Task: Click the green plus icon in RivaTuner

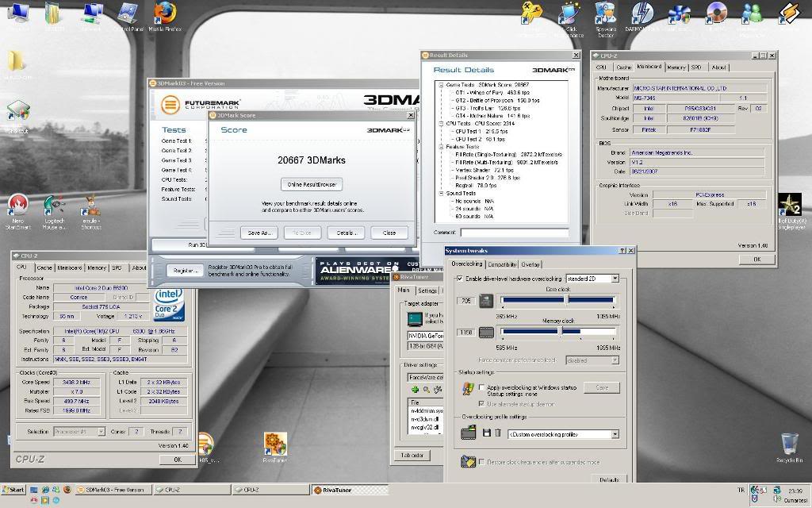Action: (x=415, y=389)
